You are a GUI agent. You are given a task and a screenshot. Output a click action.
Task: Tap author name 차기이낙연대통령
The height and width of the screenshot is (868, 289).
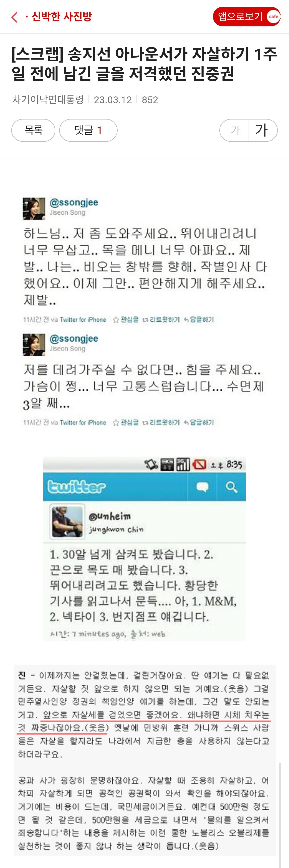pos(48,100)
